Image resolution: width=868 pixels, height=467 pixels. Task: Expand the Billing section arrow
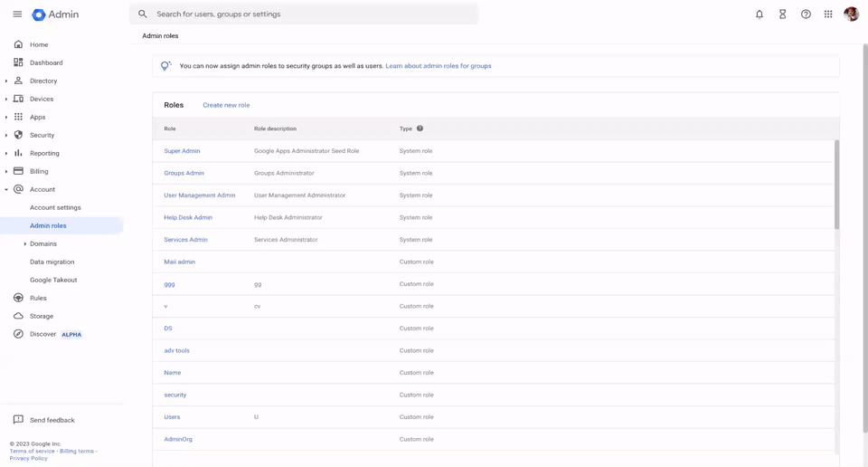tap(6, 172)
